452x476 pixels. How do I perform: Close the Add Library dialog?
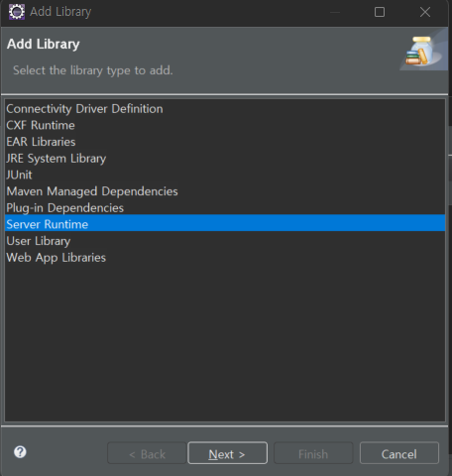[425, 12]
